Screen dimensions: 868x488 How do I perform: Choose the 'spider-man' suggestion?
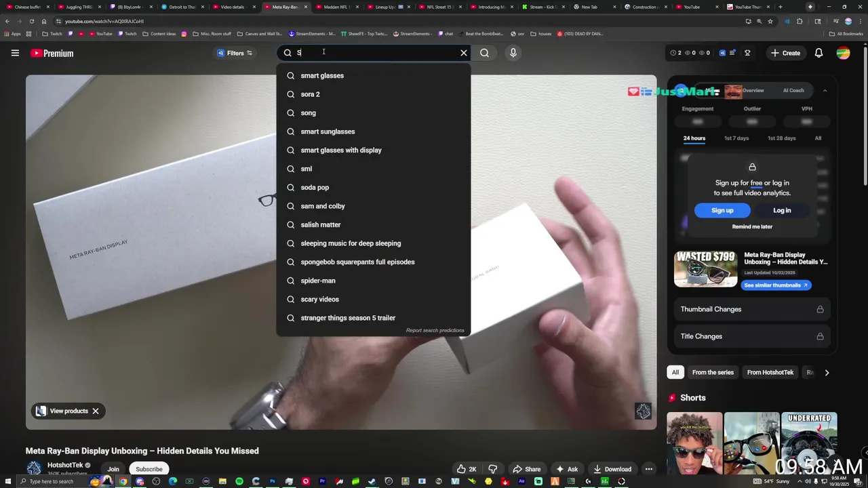point(373,281)
